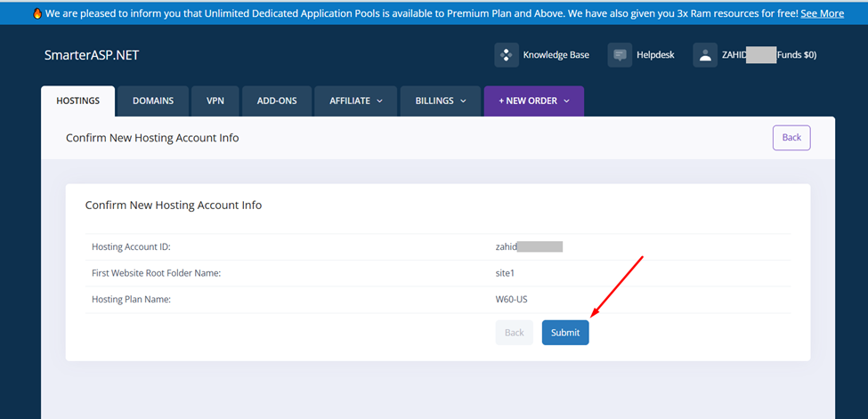Click the Knowledge Base icon

point(507,55)
